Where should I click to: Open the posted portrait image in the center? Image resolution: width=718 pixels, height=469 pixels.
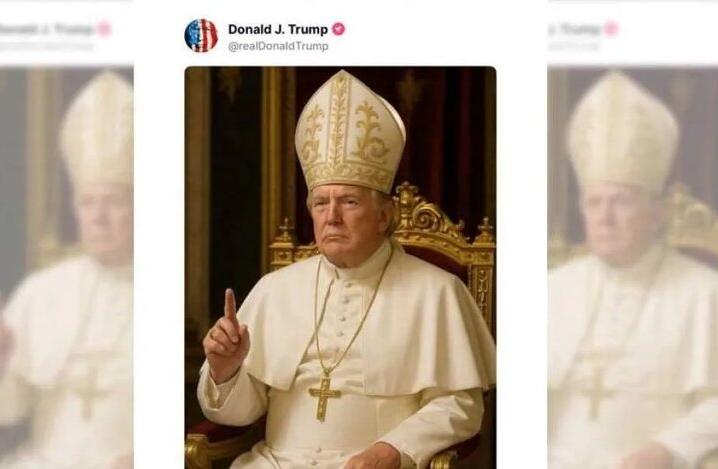click(x=340, y=267)
